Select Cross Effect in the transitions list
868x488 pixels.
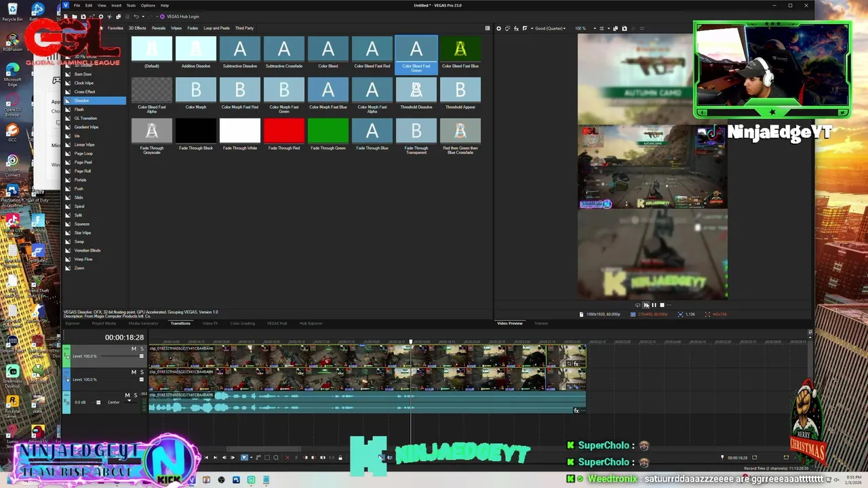coord(85,91)
